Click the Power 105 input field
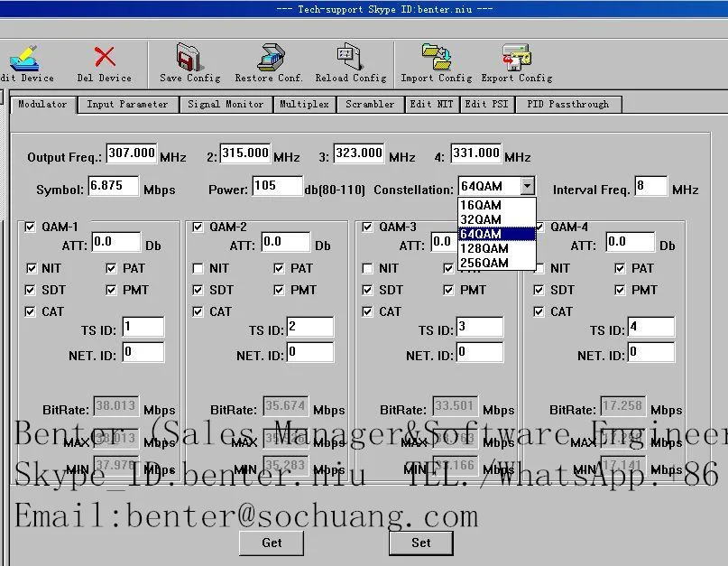Viewport: 728px width, 566px height. click(277, 186)
